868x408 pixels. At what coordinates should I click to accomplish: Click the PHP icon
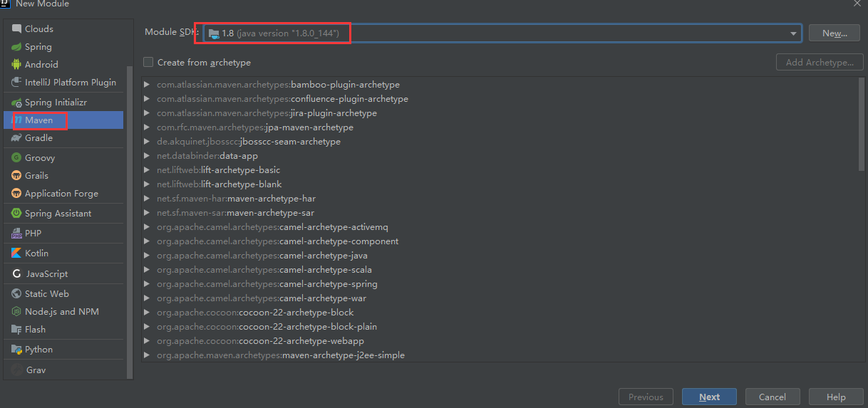[17, 234]
